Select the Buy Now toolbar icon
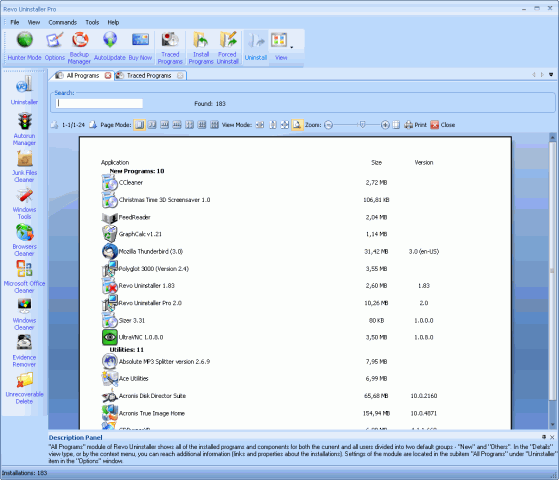 (x=140, y=46)
